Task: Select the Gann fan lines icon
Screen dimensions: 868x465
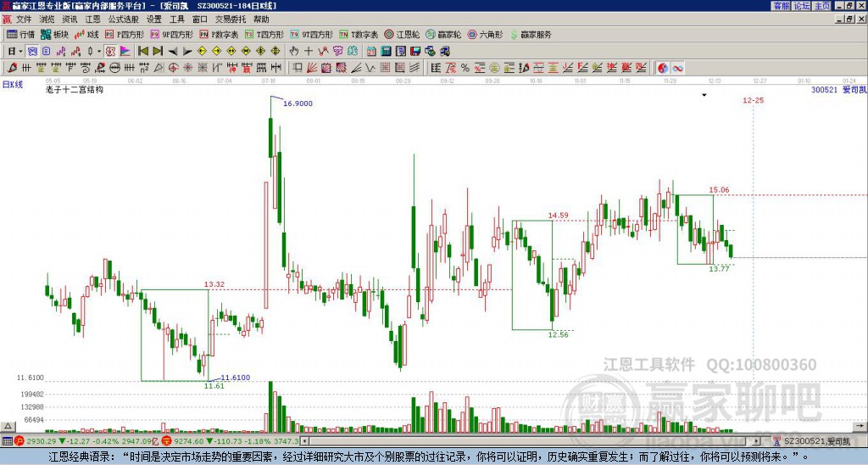Action: (x=312, y=68)
